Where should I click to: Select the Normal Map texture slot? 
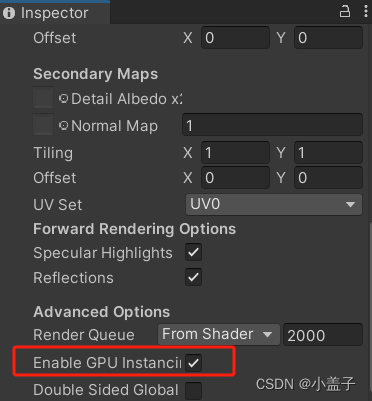(x=43, y=125)
